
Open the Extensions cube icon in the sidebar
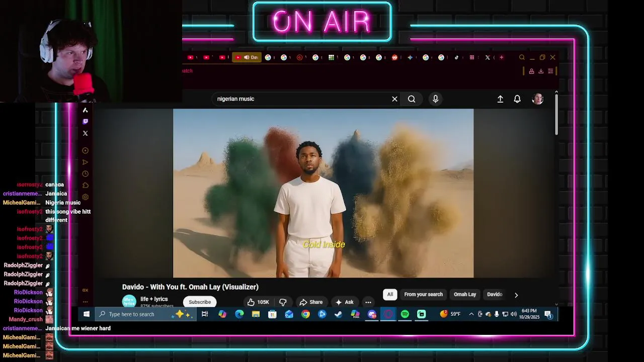85,186
